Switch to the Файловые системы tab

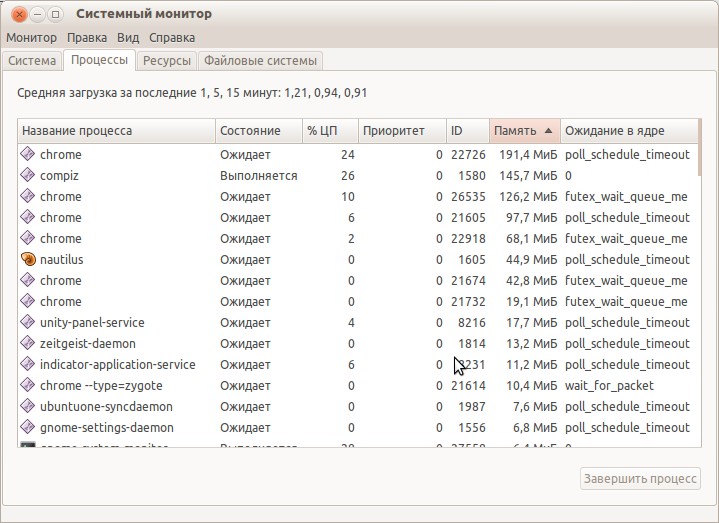point(260,61)
